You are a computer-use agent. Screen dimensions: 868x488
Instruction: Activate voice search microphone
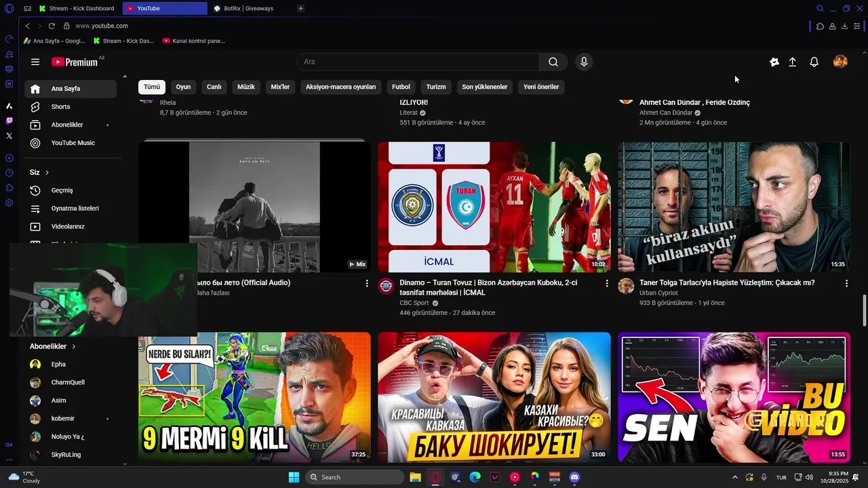[584, 62]
